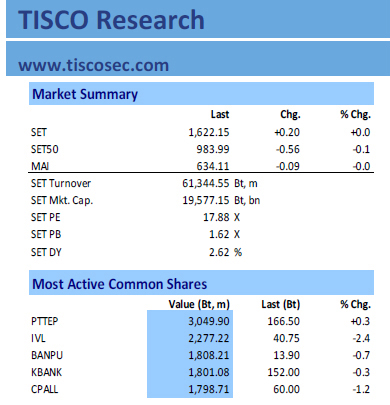Select the SET DY value 2.62
The height and width of the screenshot is (405, 390).
coord(219,252)
